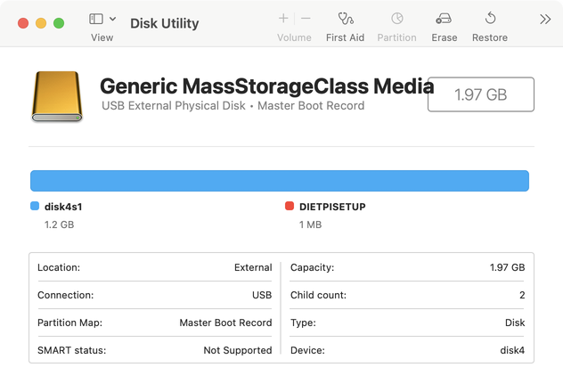Click the Restore arrow icon
The height and width of the screenshot is (392, 563).
coord(490,18)
